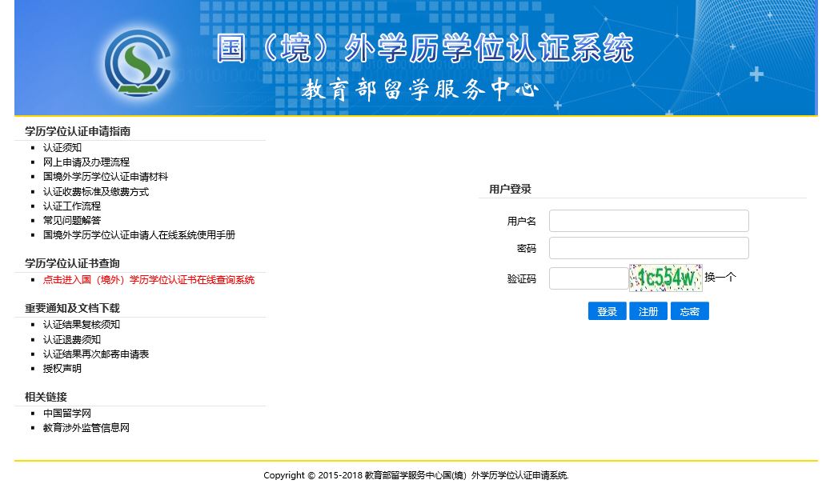Click the Copyright 2015-2018 footer text
Screen dimensions: 826x504
[416, 475]
